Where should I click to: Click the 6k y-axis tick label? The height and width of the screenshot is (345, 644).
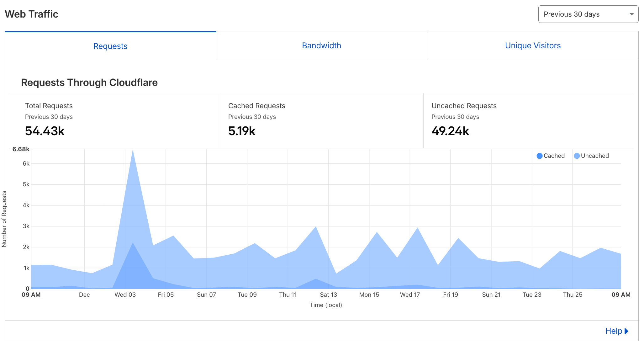[x=26, y=163]
